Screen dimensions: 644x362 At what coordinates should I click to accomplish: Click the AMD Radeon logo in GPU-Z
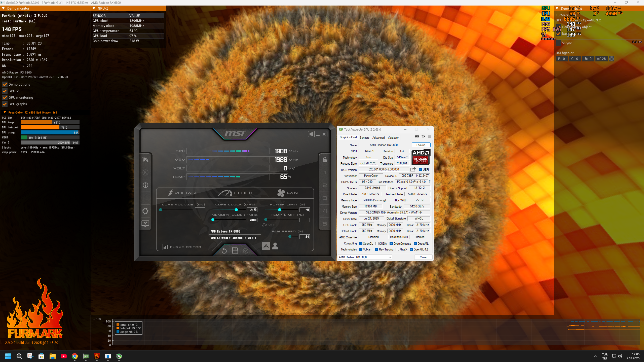tap(421, 157)
